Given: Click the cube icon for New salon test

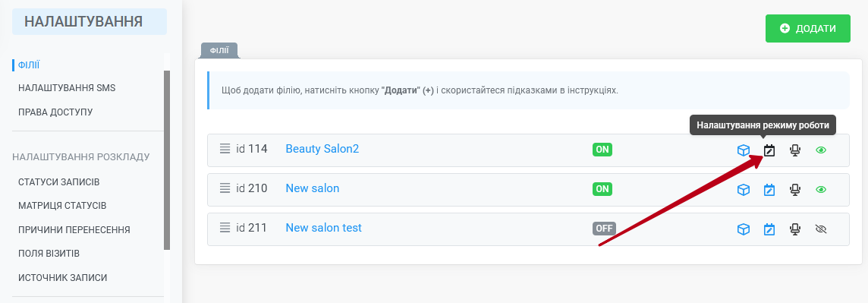Looking at the screenshot, I should point(744,229).
